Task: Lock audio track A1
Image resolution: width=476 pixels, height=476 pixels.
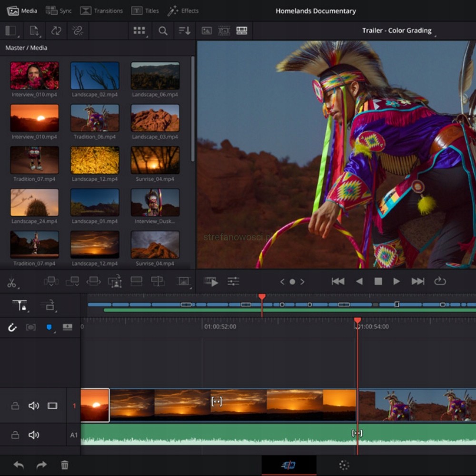Action: 15,435
